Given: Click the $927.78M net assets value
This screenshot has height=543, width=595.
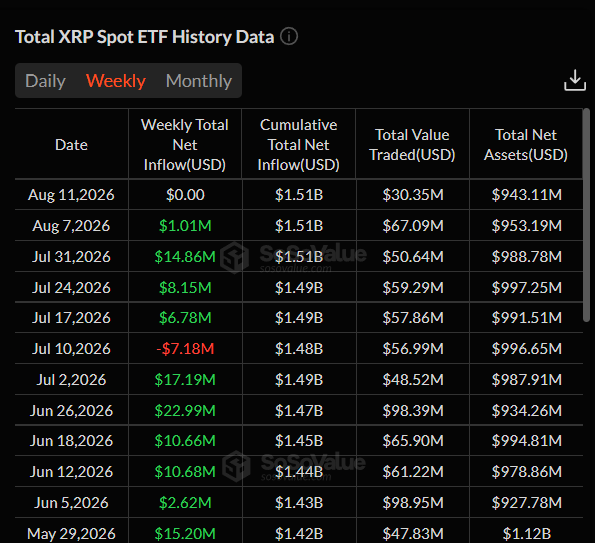Looking at the screenshot, I should click(527, 503).
